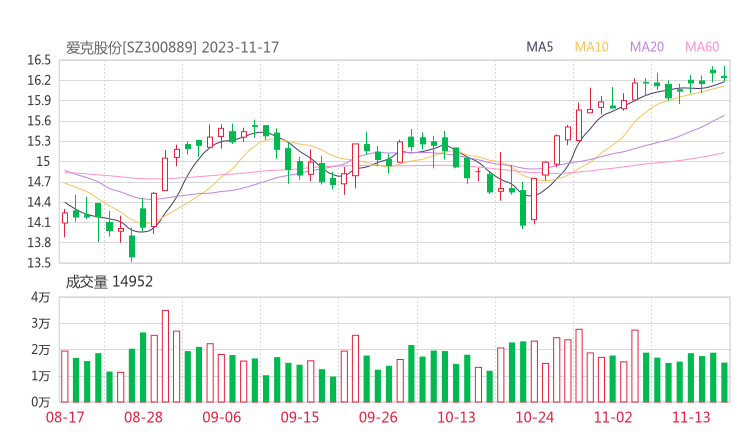Click the MA20 legend label
The height and width of the screenshot is (440, 740).
pos(647,47)
